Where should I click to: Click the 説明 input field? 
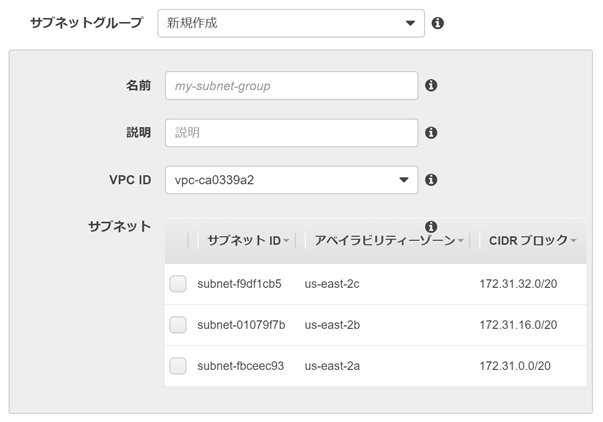(x=291, y=132)
